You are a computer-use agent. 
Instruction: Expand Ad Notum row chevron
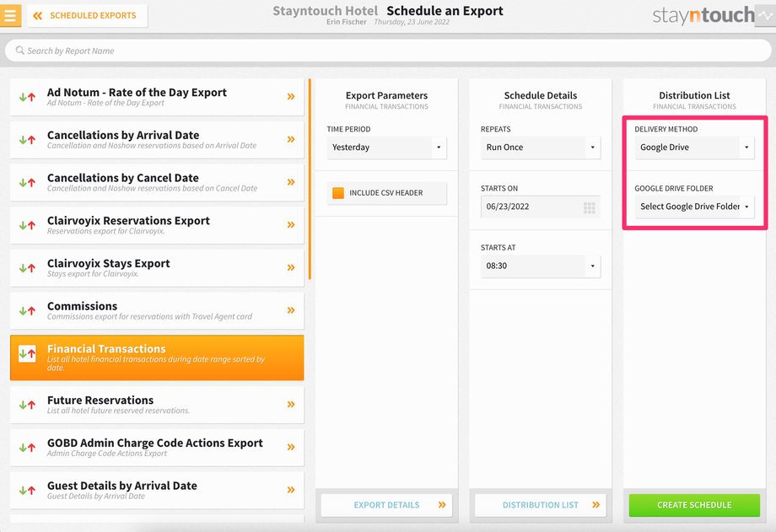[291, 96]
